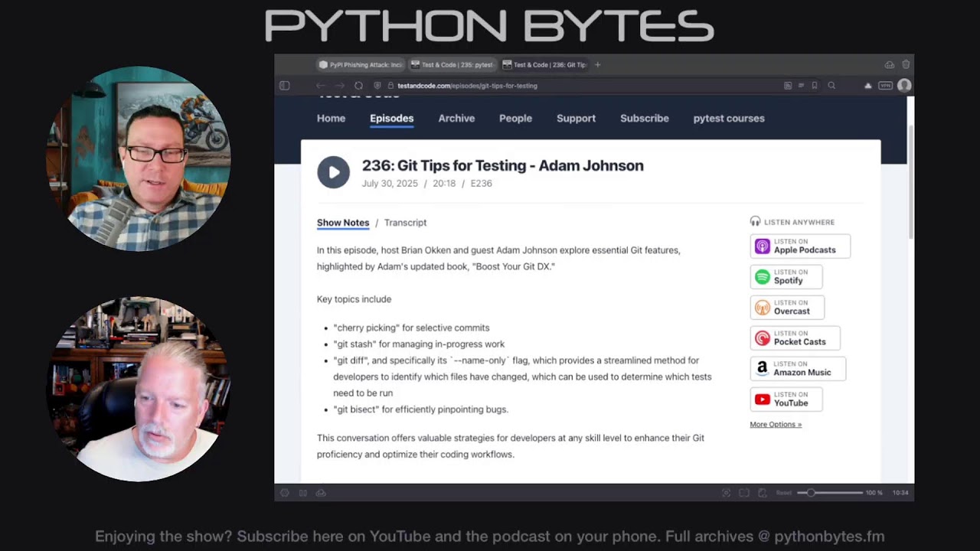The width and height of the screenshot is (980, 551).
Task: Open the browser profile avatar
Action: [904, 86]
